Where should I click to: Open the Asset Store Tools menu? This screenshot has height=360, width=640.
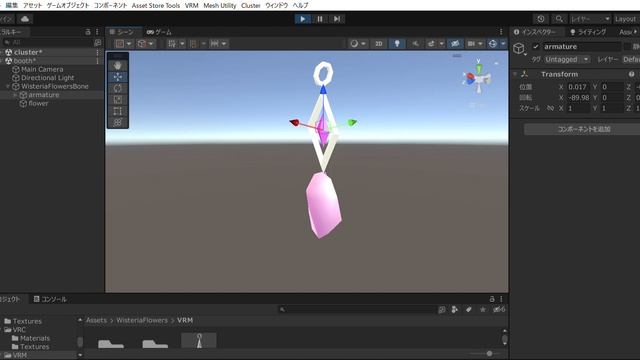pos(156,5)
